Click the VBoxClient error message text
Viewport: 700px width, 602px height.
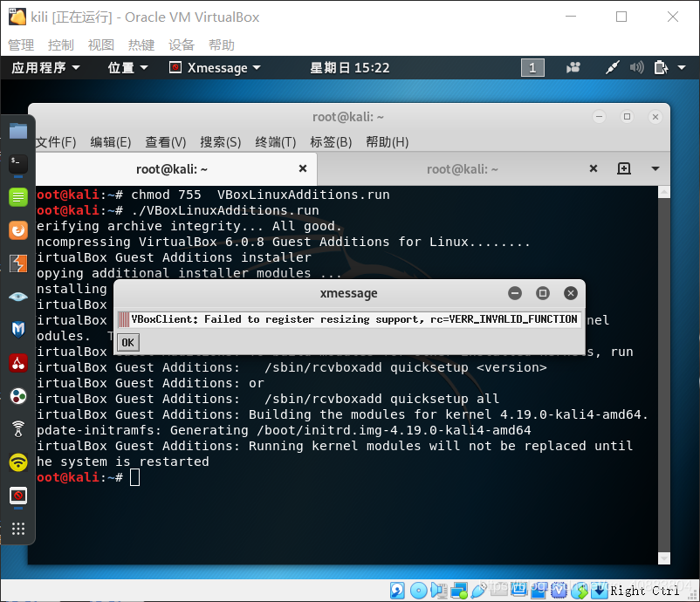[354, 319]
